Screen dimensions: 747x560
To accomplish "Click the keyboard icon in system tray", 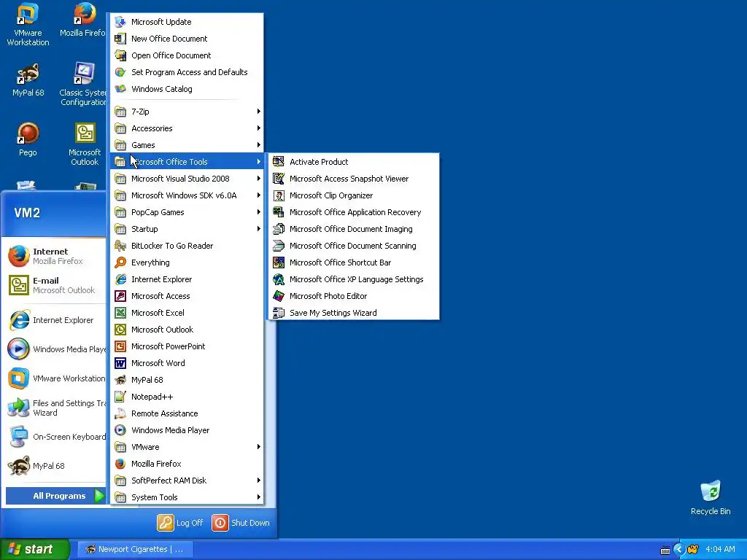I will 665,550.
